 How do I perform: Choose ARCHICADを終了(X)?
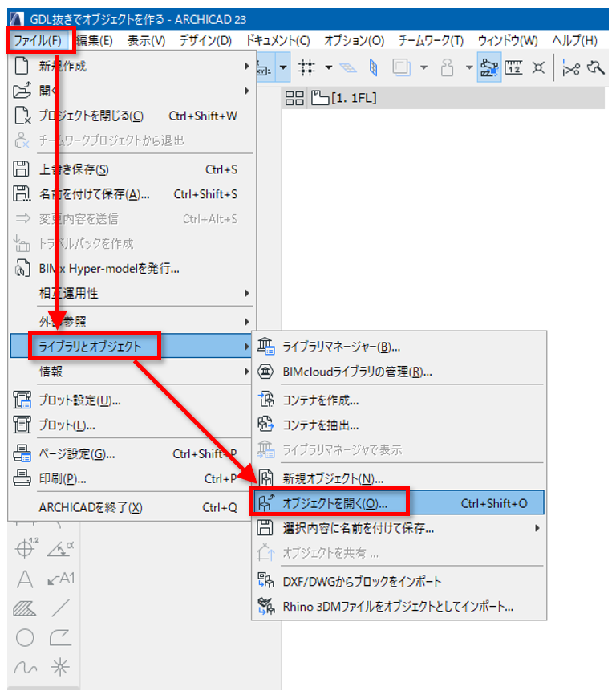click(132, 507)
